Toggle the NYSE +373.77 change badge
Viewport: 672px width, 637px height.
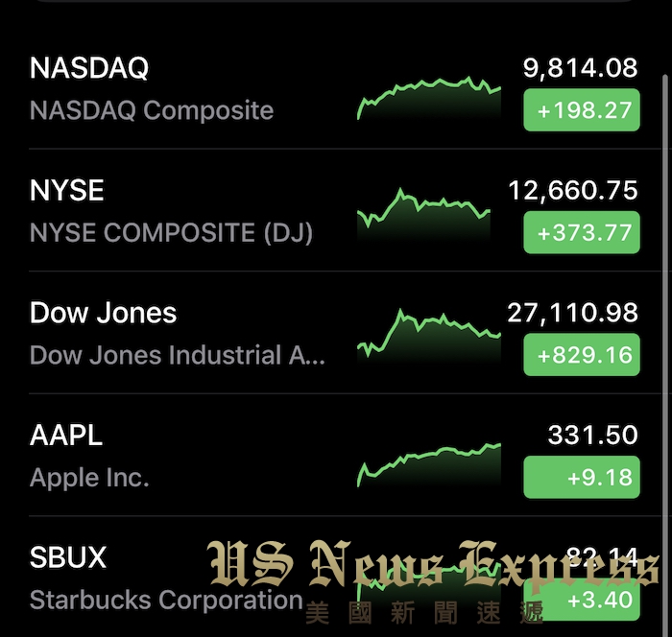click(582, 232)
